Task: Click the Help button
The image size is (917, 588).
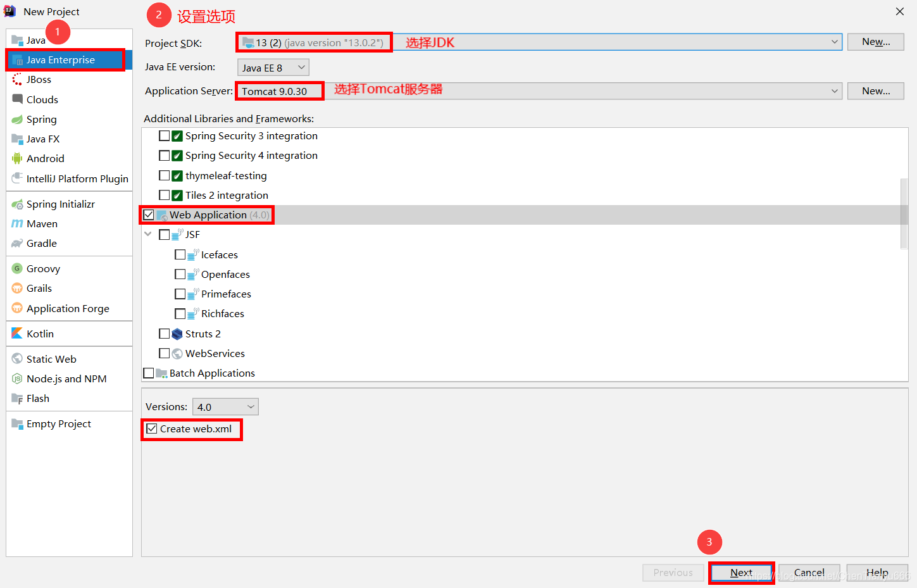Action: [877, 573]
